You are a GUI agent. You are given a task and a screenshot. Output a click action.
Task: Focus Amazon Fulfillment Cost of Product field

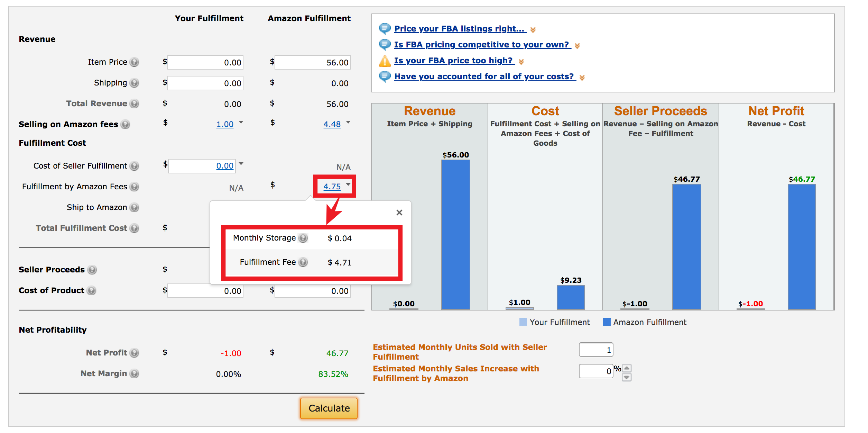(x=313, y=291)
